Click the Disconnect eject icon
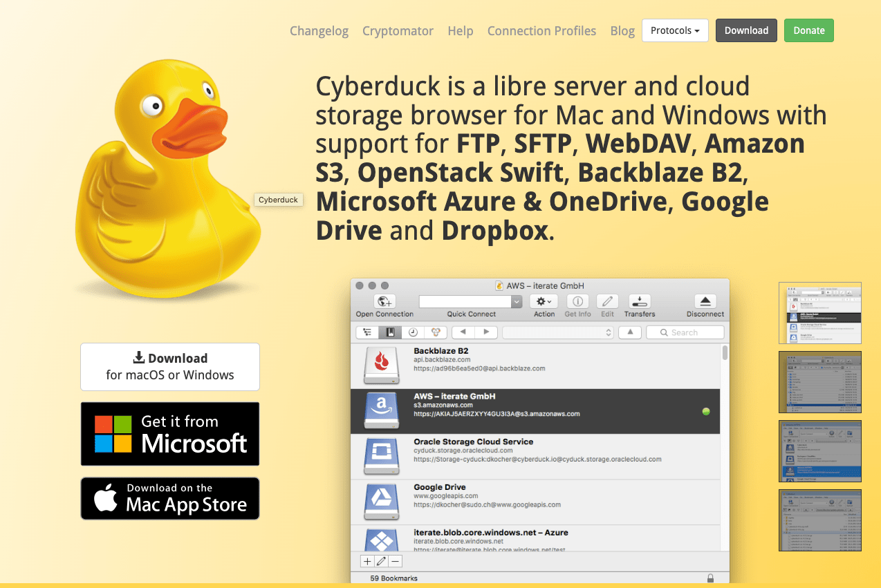881x588 pixels. [705, 301]
